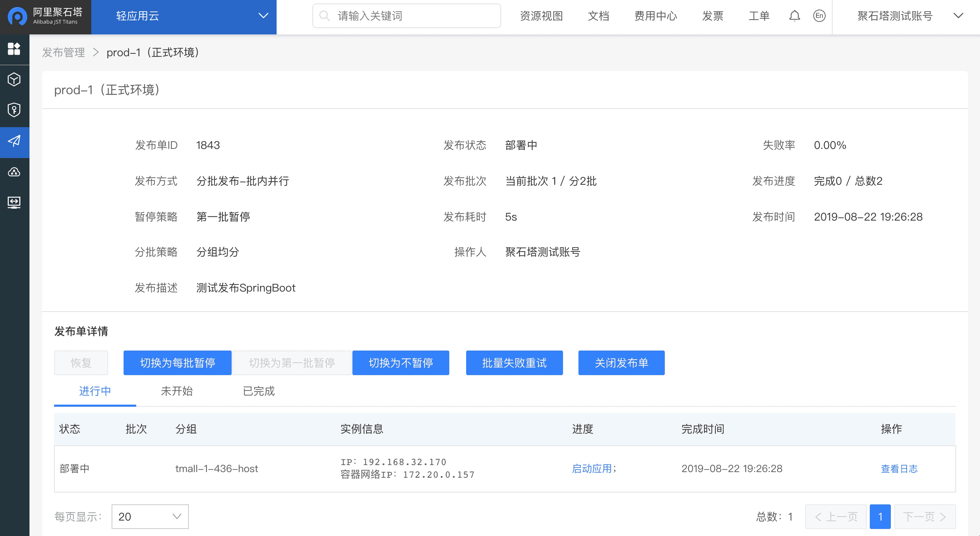Click the cloud icon in sidebar

coord(14,172)
